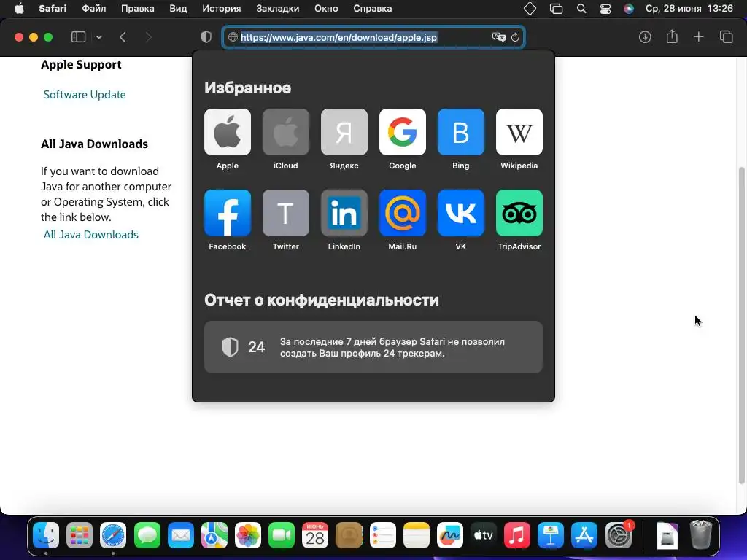Click the site globe icon in address bar
This screenshot has height=560, width=747.
(233, 37)
